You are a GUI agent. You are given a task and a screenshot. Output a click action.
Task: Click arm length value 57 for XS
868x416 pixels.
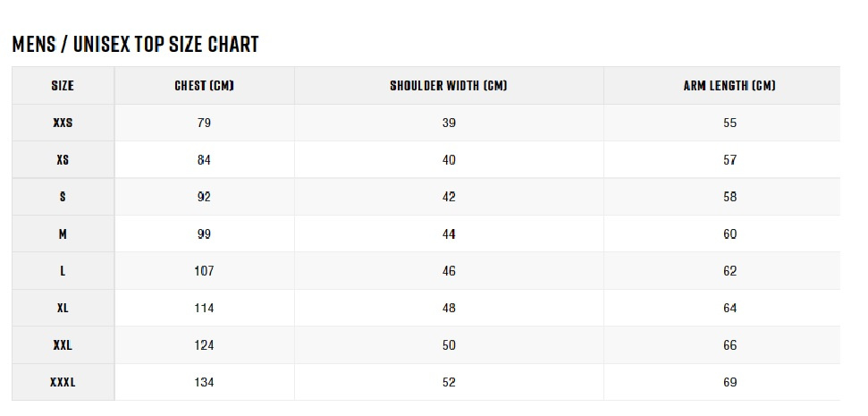[729, 159]
